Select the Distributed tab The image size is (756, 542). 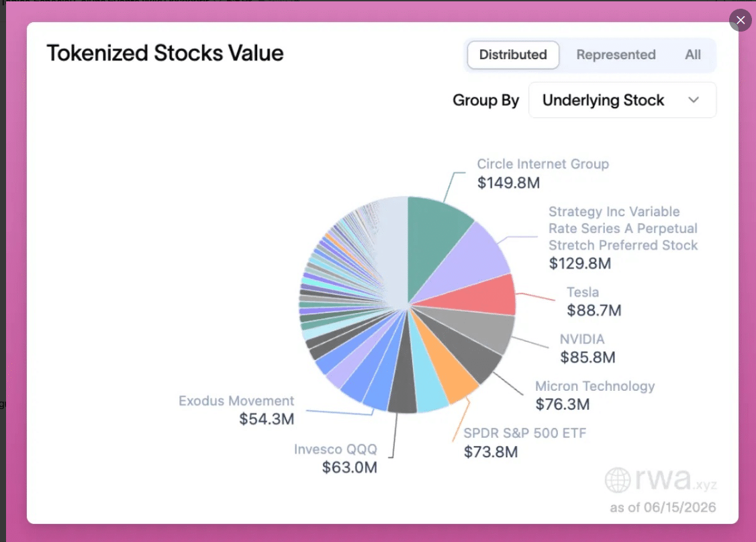pyautogui.click(x=513, y=55)
